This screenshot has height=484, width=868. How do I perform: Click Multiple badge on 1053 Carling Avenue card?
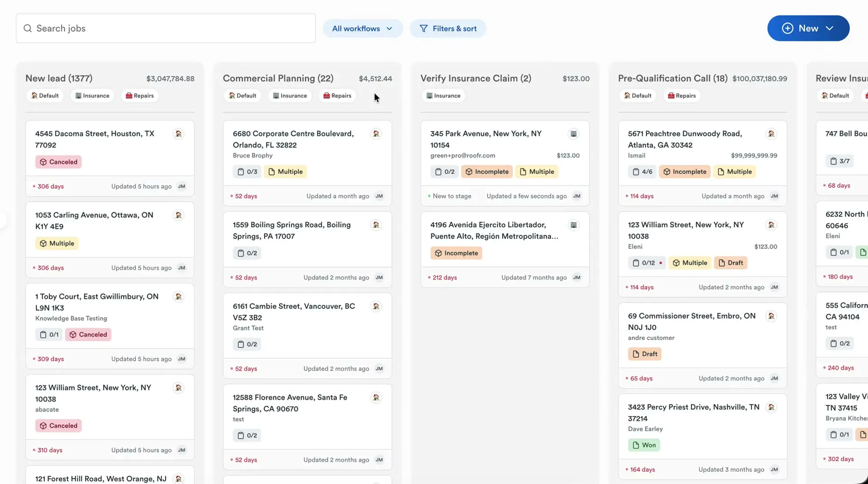tap(57, 243)
